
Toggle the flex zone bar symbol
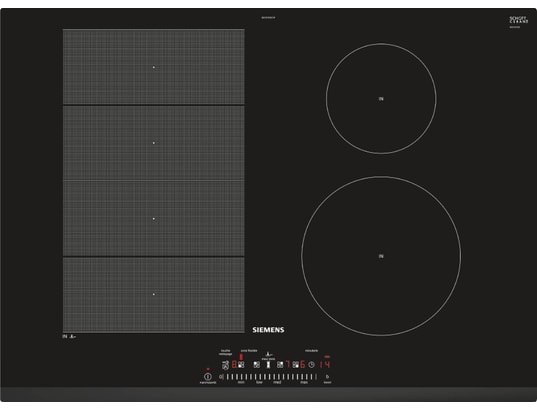[268, 364]
